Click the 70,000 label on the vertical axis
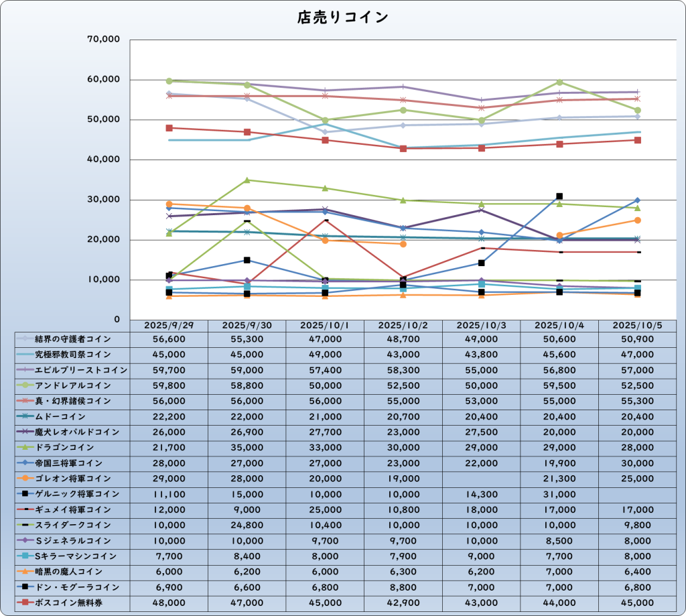Viewport: 686px width, 616px height. pyautogui.click(x=104, y=40)
